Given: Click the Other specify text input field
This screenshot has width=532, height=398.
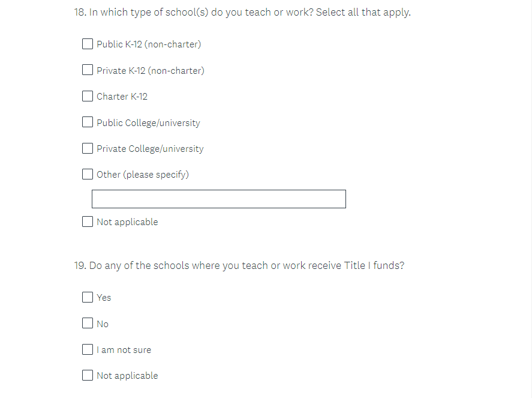Looking at the screenshot, I should [218, 199].
